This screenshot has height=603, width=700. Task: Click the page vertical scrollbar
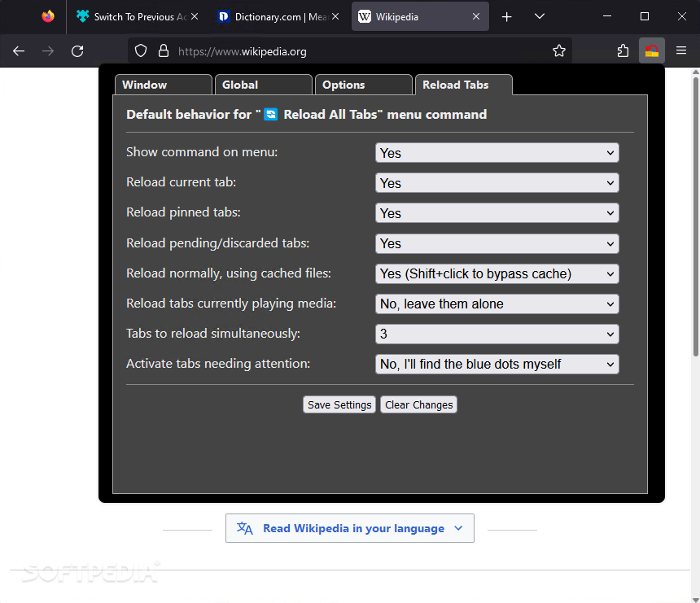point(696,216)
